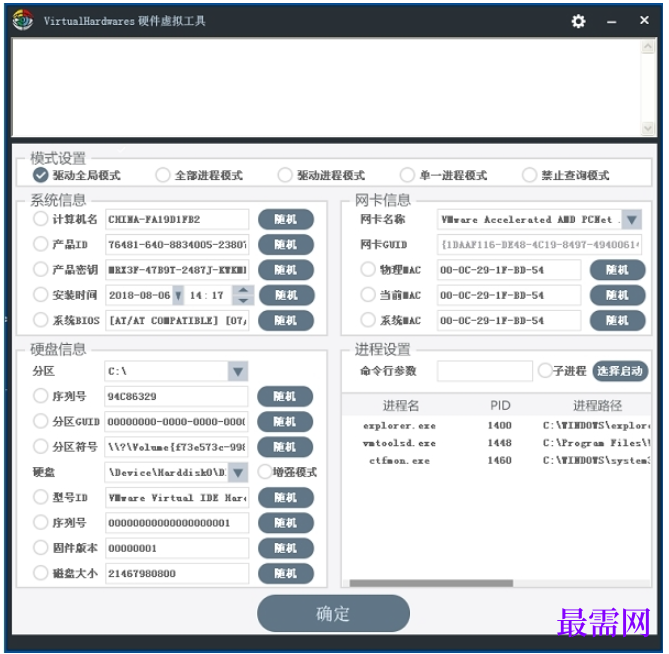Select explorer.exe process row
The height and width of the screenshot is (654, 669).
point(496,425)
